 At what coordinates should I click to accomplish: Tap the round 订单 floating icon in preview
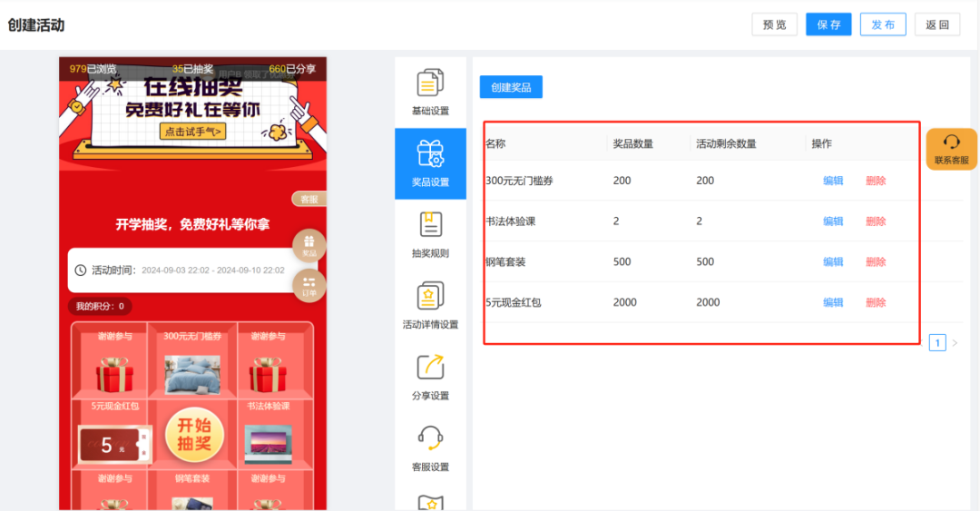[309, 285]
